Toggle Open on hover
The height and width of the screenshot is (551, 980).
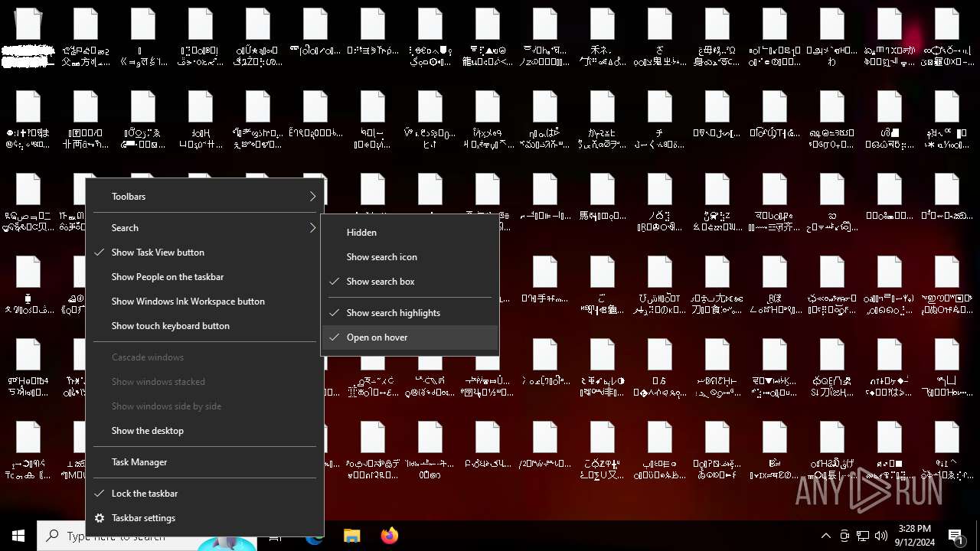[x=410, y=337]
